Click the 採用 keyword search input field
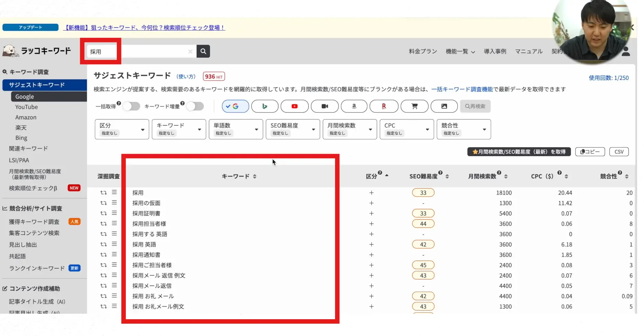 coord(137,51)
